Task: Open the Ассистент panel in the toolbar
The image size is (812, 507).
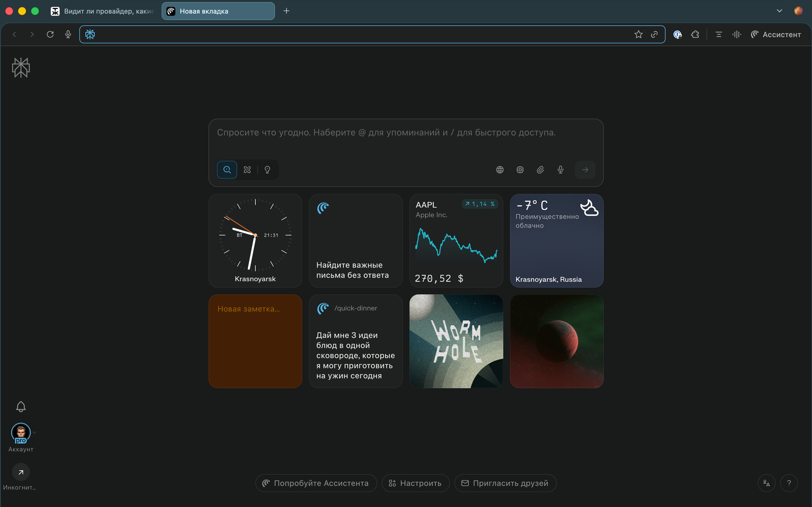Action: (776, 34)
